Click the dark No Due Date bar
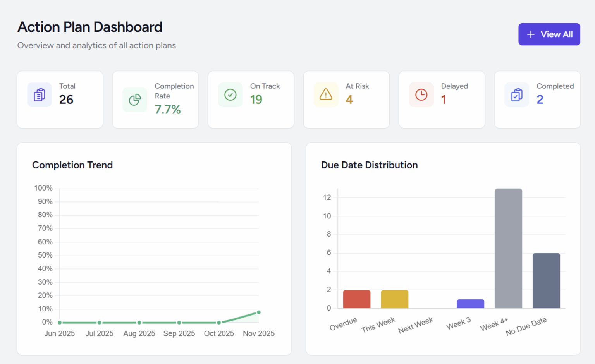 tap(546, 281)
